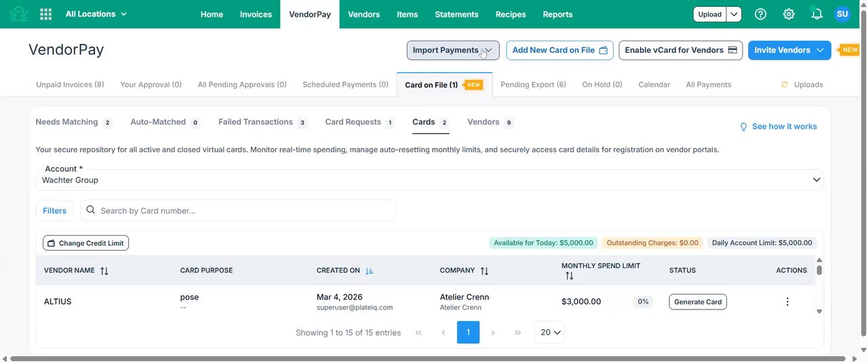Viewport: 868px width, 363px height.
Task: Focus the Search by Card number field
Action: [238, 211]
